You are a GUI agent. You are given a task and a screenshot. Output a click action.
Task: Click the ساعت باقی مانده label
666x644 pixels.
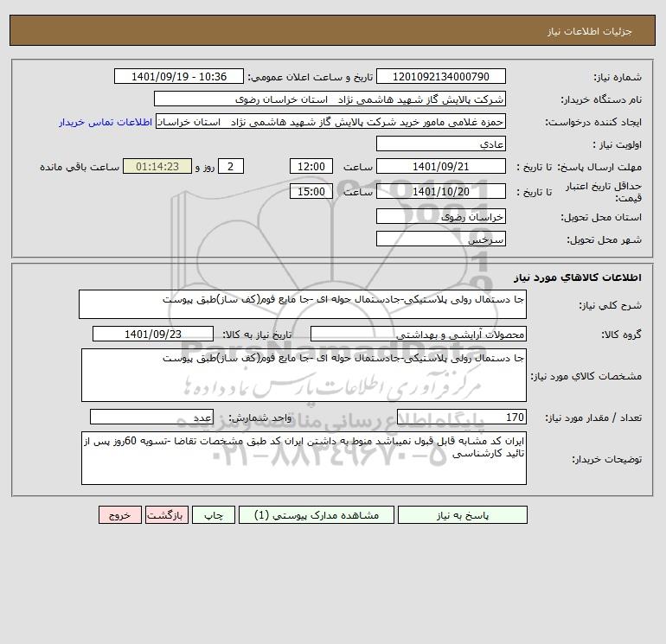point(80,167)
